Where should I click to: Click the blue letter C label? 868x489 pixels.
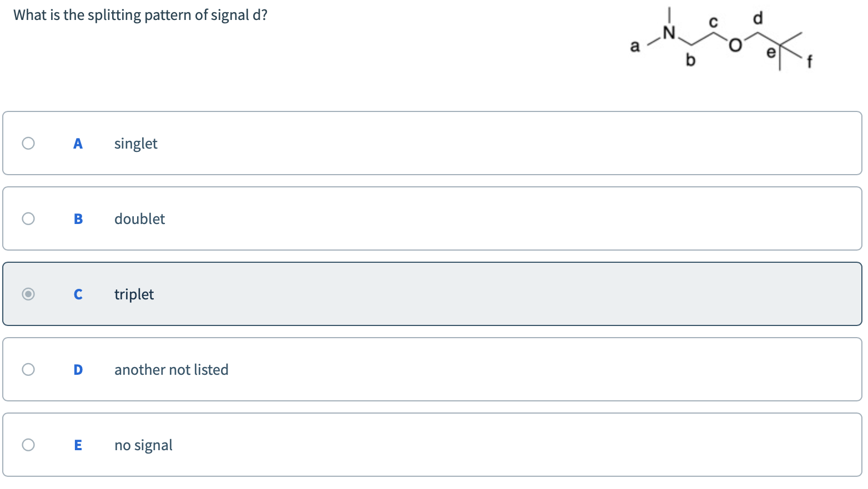(78, 294)
